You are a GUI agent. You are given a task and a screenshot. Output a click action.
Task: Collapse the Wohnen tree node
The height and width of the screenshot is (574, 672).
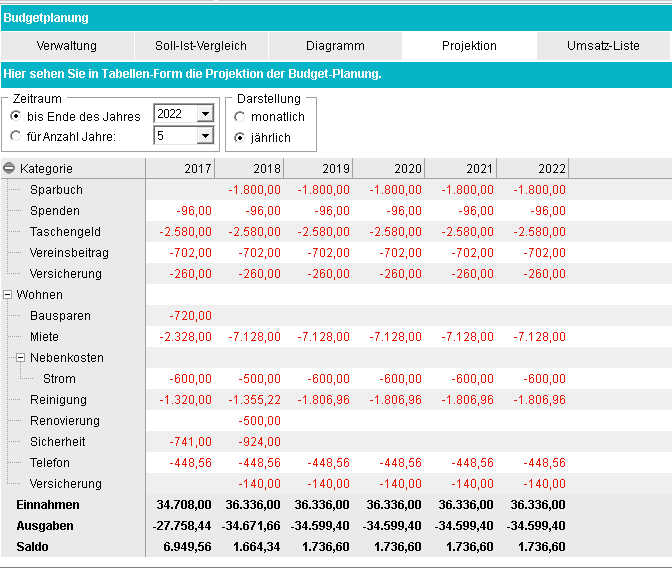coord(7,295)
